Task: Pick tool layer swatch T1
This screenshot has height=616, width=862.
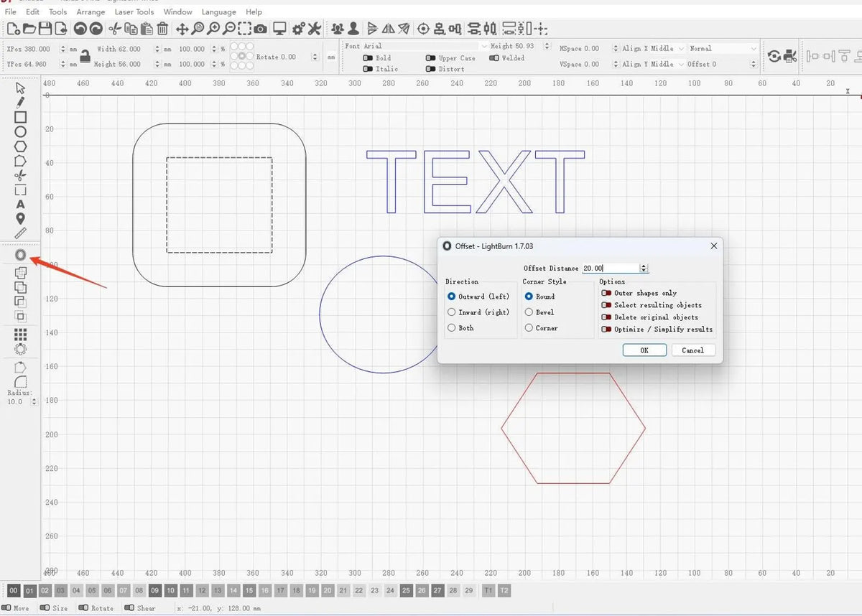Action: (488, 591)
